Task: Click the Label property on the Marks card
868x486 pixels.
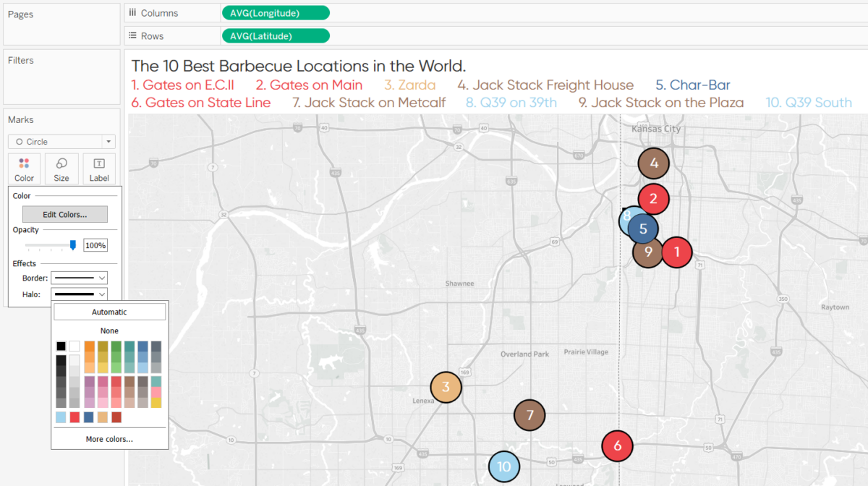Action: click(x=98, y=169)
